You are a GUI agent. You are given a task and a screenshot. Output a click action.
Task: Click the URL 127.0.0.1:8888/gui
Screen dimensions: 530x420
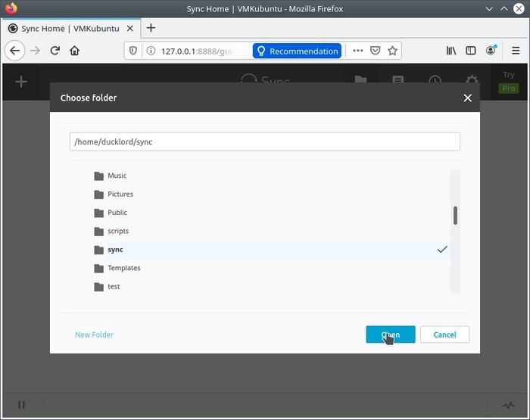198,51
